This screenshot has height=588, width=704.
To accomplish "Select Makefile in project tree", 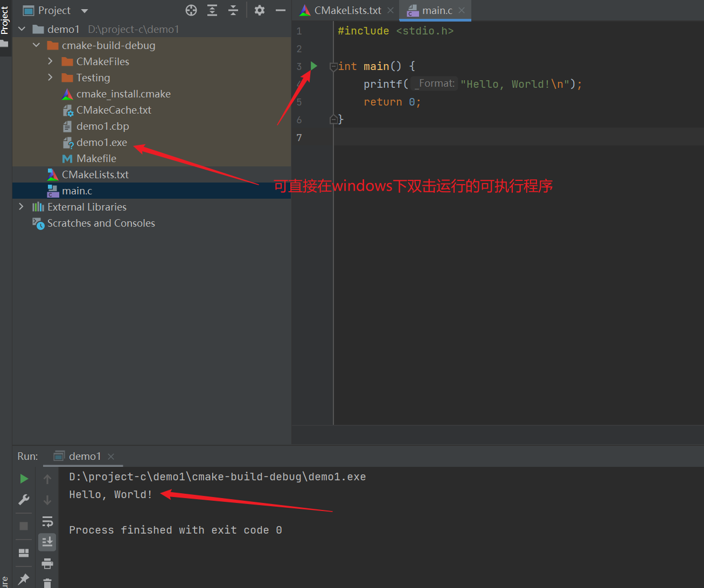I will (x=96, y=158).
